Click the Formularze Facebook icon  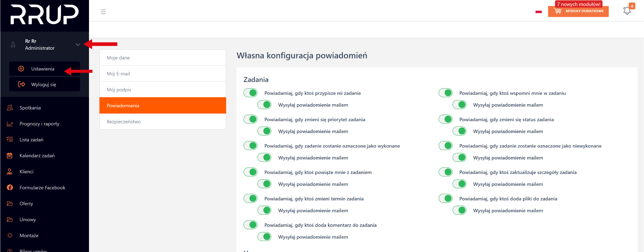pyautogui.click(x=10, y=188)
